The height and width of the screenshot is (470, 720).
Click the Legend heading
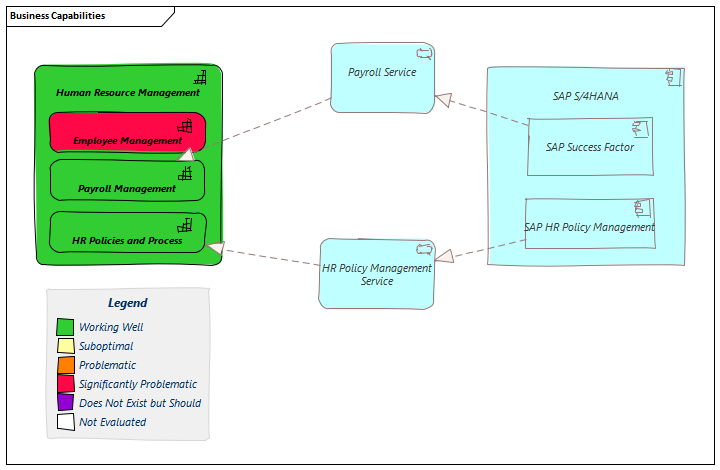(x=128, y=303)
